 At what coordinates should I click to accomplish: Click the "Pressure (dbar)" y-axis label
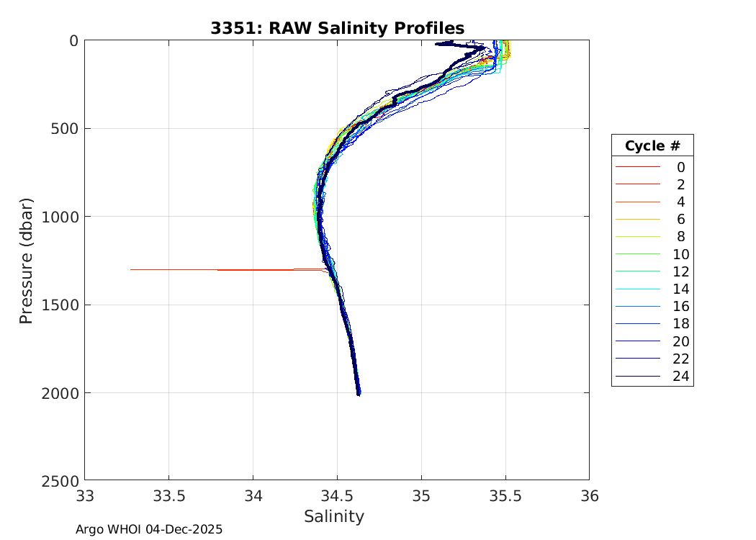pyautogui.click(x=27, y=260)
